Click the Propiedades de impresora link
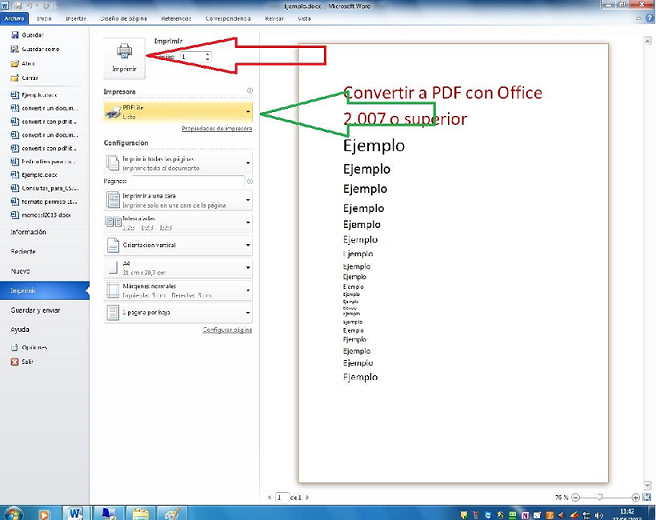656x520 pixels. click(x=217, y=128)
